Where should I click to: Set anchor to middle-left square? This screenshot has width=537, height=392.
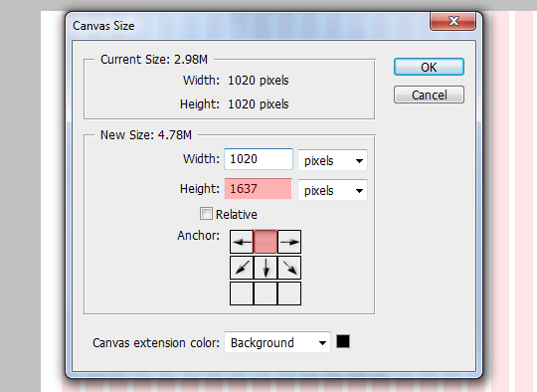pyautogui.click(x=242, y=268)
